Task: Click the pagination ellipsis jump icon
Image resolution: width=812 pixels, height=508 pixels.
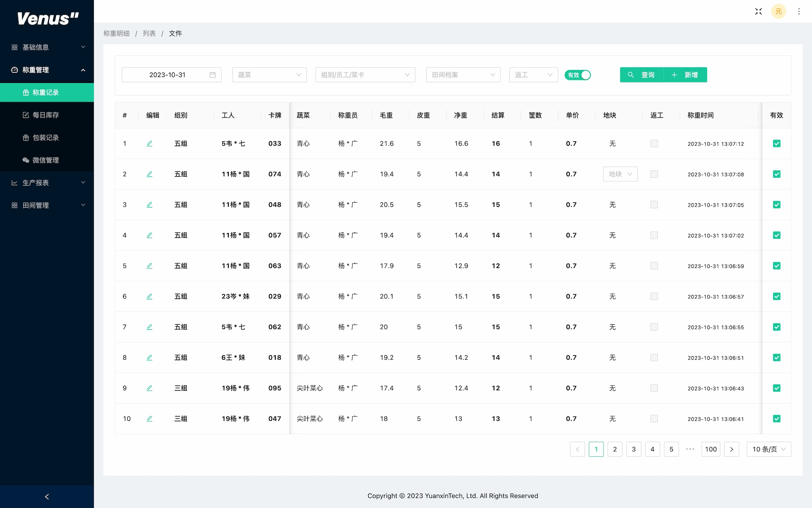Action: [690, 449]
